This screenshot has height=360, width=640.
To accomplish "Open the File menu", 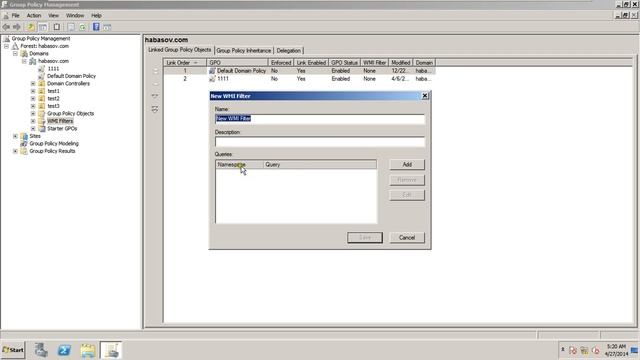I will point(16,16).
